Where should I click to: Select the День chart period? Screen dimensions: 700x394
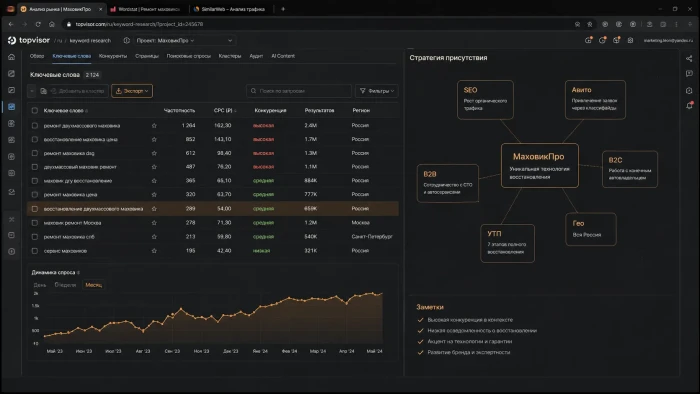(x=40, y=285)
